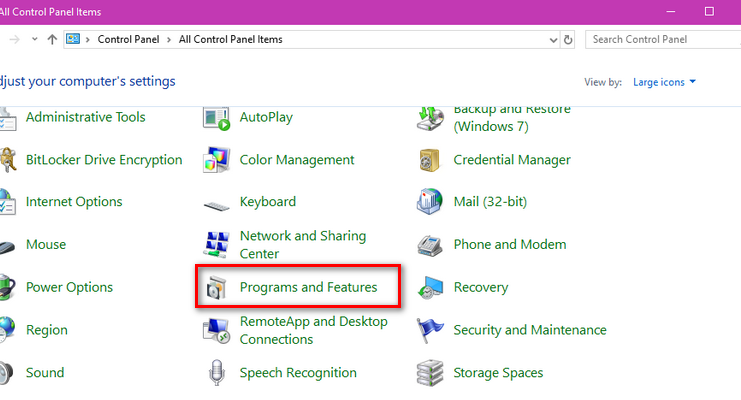Screen dimensions: 741x400
Task: Open RemoteApp and Desktop Connections link
Action: (x=314, y=330)
